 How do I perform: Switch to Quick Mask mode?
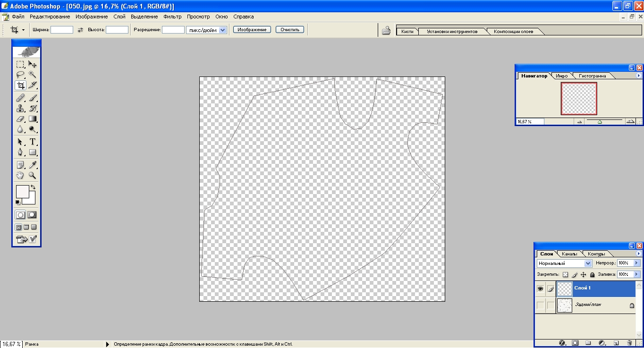point(32,214)
